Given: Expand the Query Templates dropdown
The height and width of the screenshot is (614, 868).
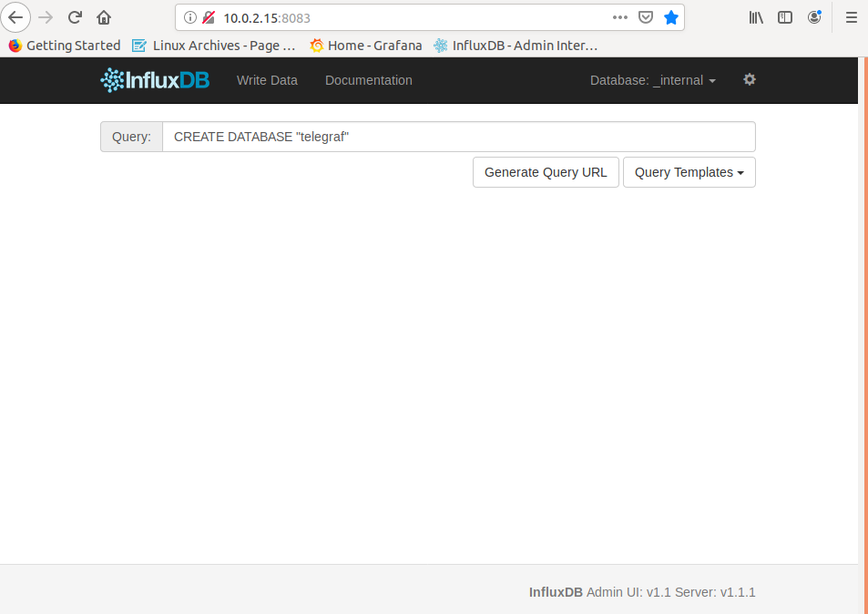Looking at the screenshot, I should coord(689,172).
